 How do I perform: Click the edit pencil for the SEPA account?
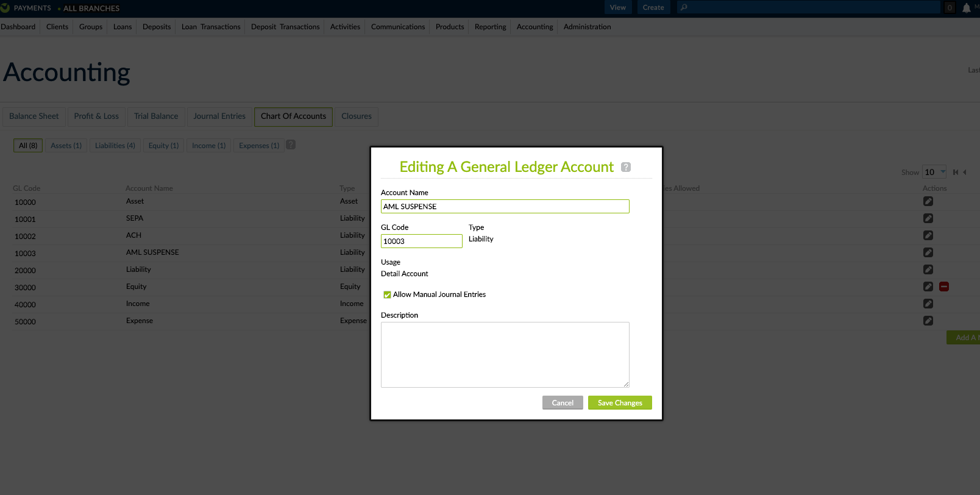coord(928,218)
